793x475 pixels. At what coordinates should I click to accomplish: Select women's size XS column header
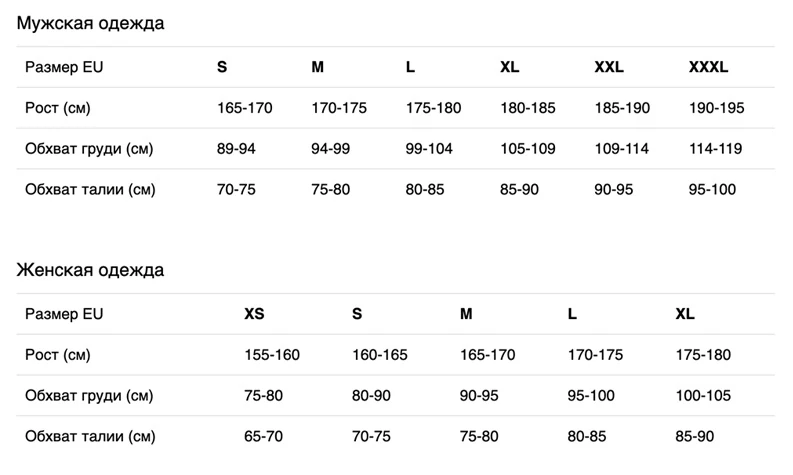pos(254,314)
